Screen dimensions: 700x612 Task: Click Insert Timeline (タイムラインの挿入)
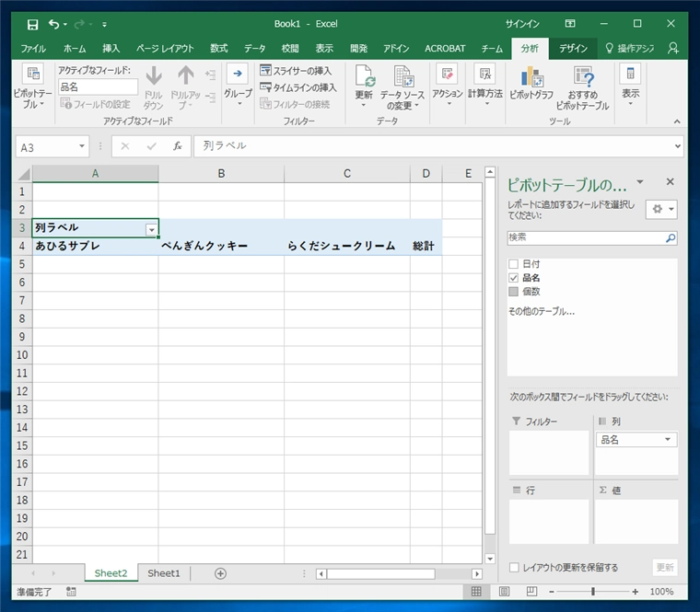click(x=298, y=87)
